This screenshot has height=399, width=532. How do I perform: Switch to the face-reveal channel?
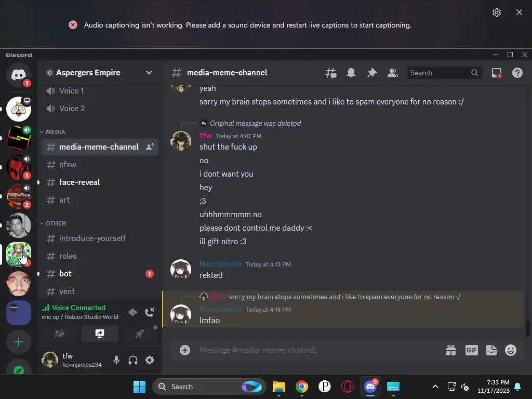pyautogui.click(x=100, y=182)
